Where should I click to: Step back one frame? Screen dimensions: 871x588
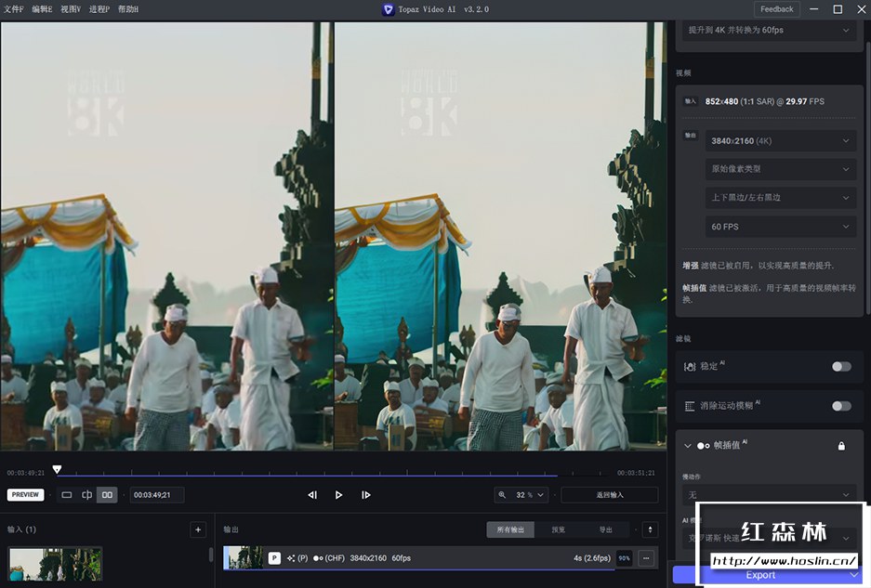coord(312,494)
